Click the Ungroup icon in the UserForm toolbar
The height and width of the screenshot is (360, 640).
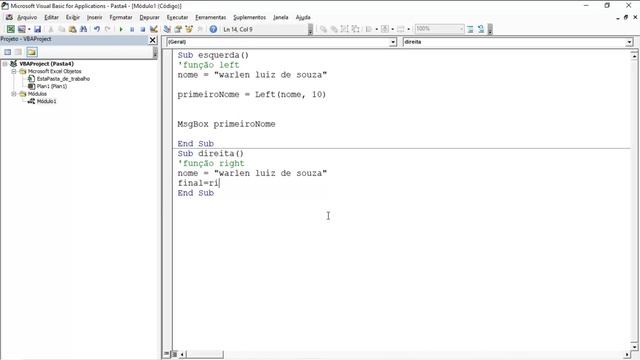click(x=356, y=29)
